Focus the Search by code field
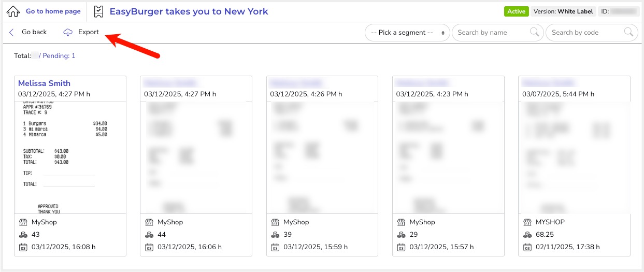The image size is (644, 272). click(x=583, y=33)
